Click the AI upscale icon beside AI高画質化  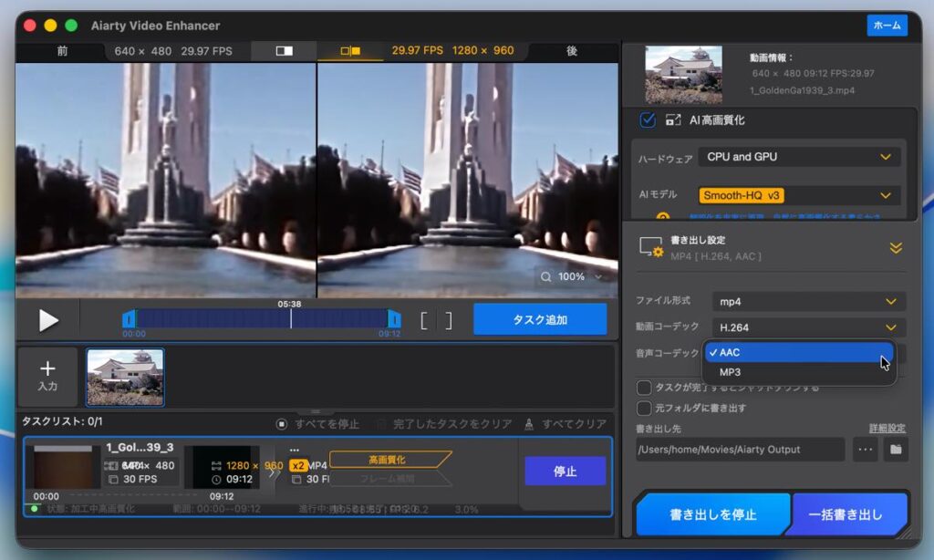point(673,120)
